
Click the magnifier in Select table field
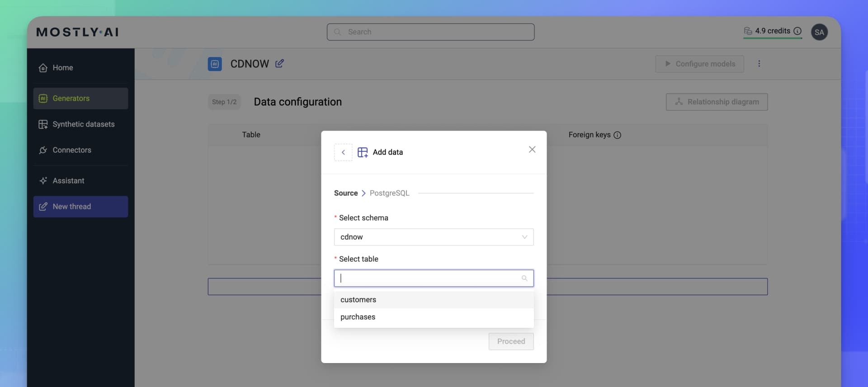click(524, 278)
